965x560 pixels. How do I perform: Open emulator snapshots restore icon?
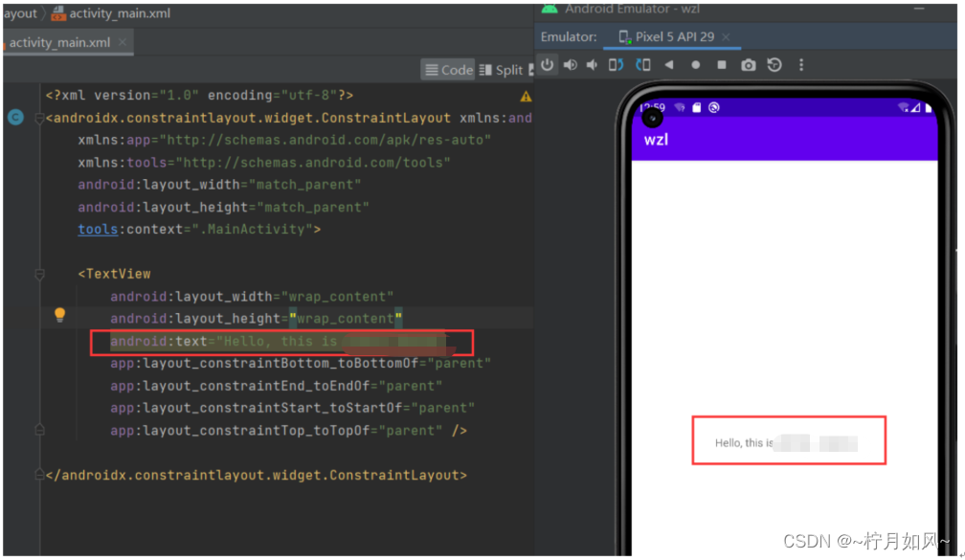pyautogui.click(x=774, y=65)
